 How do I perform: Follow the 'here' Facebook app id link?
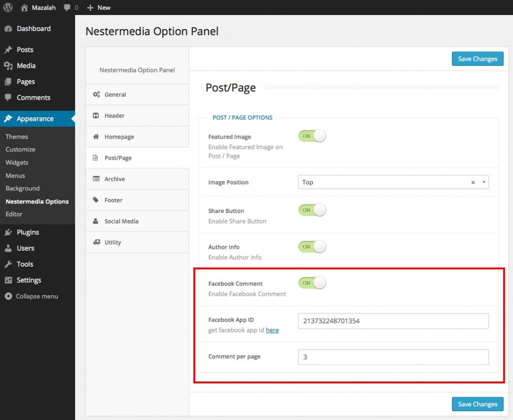coord(272,330)
